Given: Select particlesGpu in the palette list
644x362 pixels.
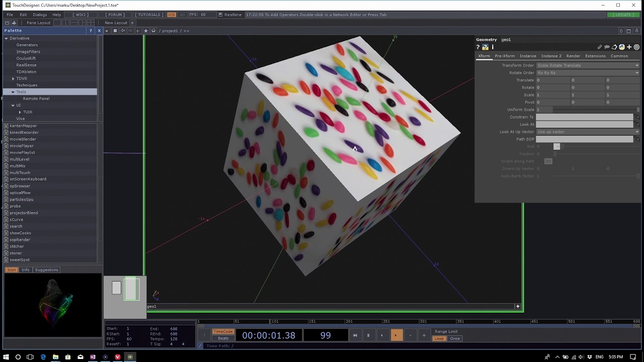Looking at the screenshot, I should tap(22, 200).
